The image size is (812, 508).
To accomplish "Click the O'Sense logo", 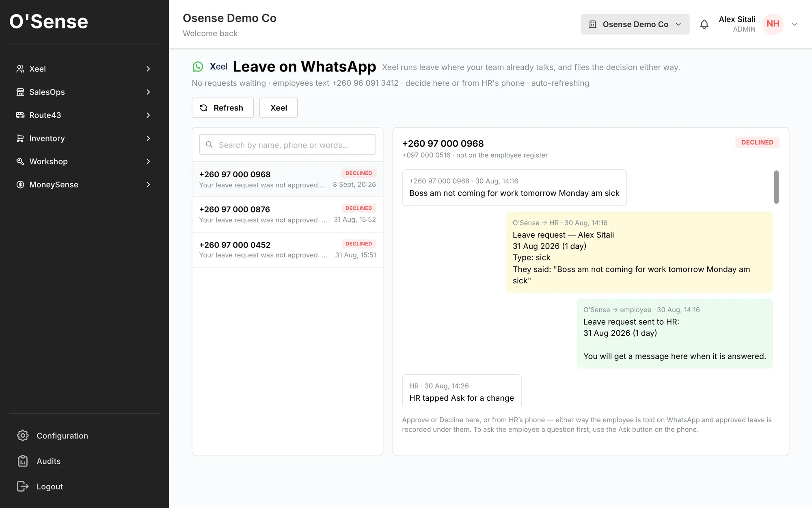I will 49,21.
